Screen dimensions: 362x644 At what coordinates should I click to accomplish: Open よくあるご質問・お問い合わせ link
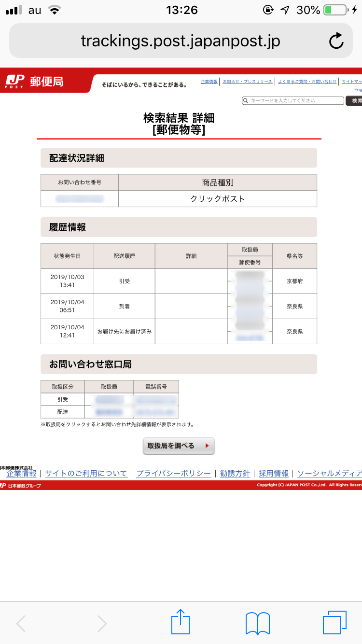[307, 82]
